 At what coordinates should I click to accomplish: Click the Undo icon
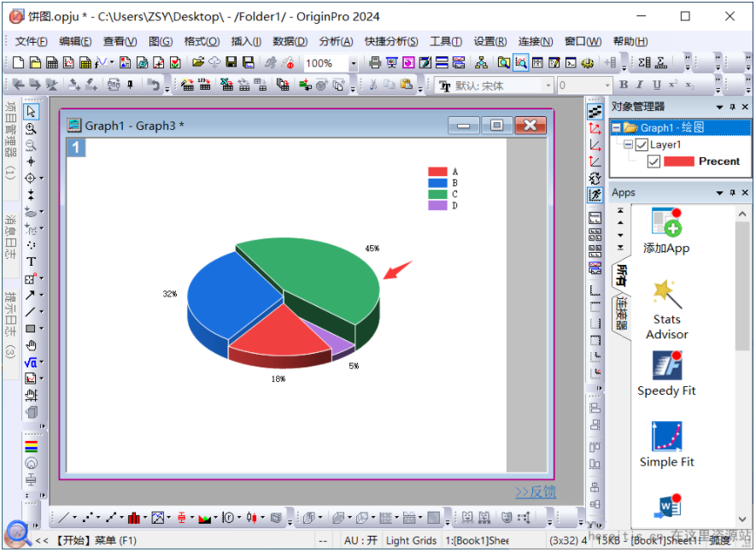coord(153,85)
